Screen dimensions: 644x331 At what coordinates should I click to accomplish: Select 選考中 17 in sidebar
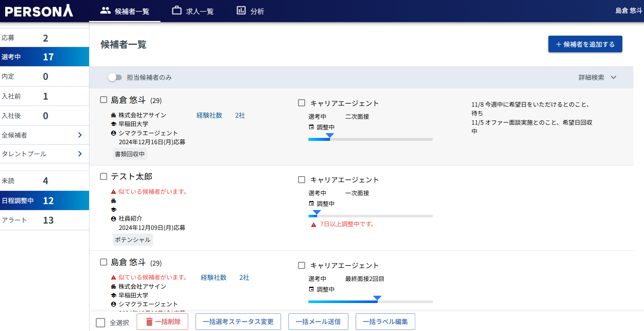click(45, 57)
